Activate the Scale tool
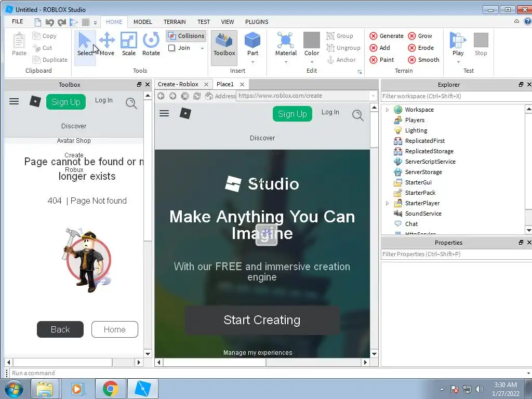 tap(129, 44)
